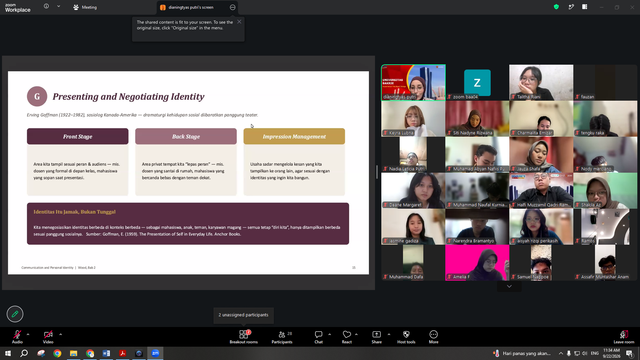Click the weather widget on the taskbar
The width and height of the screenshot is (640, 360).
[x=522, y=353]
